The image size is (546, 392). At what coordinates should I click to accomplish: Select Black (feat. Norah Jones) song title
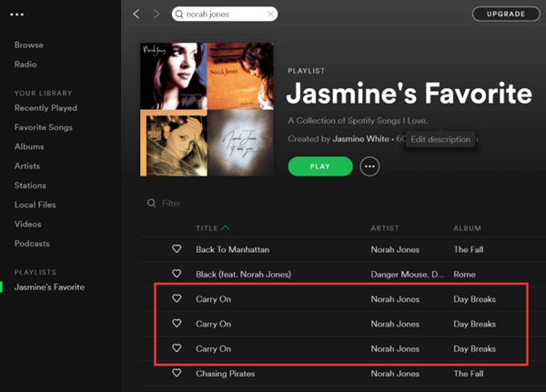tap(243, 275)
